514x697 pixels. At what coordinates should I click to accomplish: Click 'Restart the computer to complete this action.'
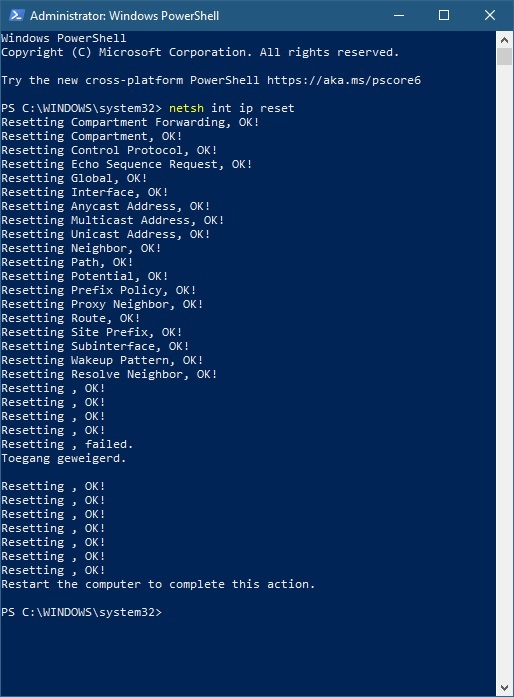(158, 584)
